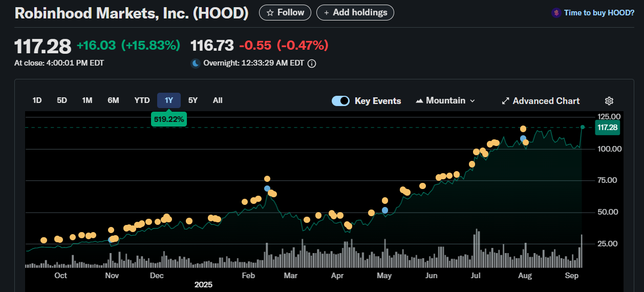Click the 100.00 y-axis label

(x=609, y=149)
